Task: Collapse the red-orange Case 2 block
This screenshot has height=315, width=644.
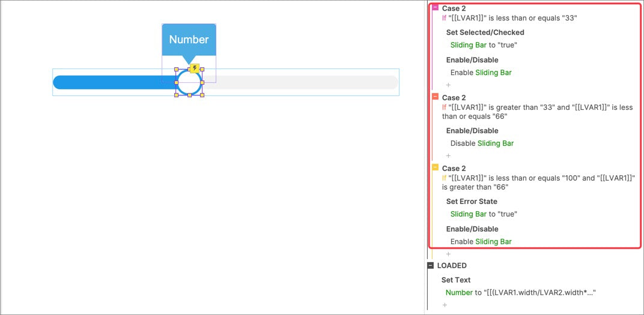Action: pyautogui.click(x=436, y=97)
